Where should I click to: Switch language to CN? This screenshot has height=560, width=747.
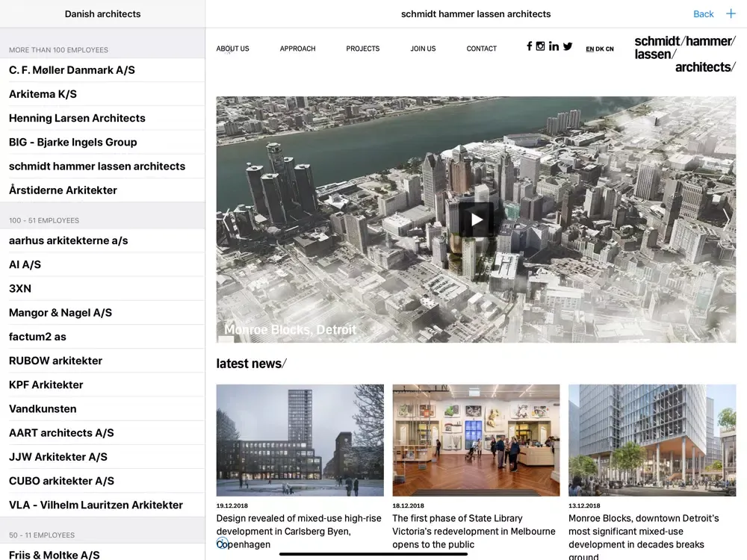pyautogui.click(x=610, y=49)
